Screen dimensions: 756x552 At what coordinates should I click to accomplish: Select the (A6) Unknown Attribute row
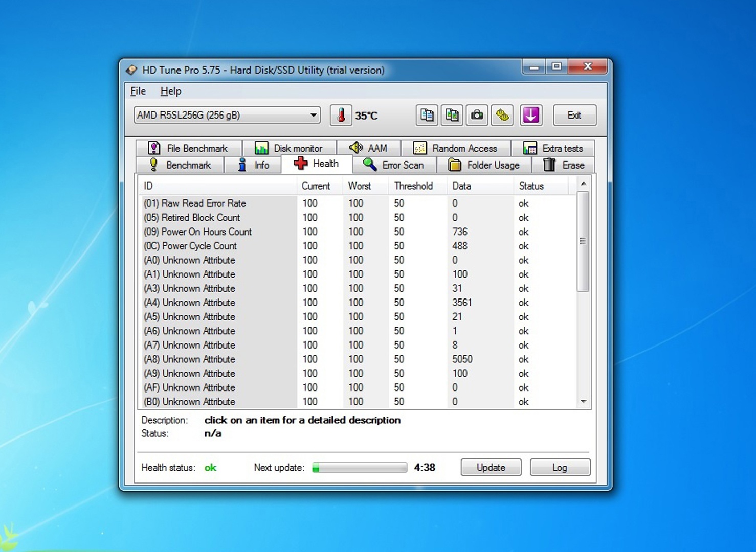coord(357,331)
